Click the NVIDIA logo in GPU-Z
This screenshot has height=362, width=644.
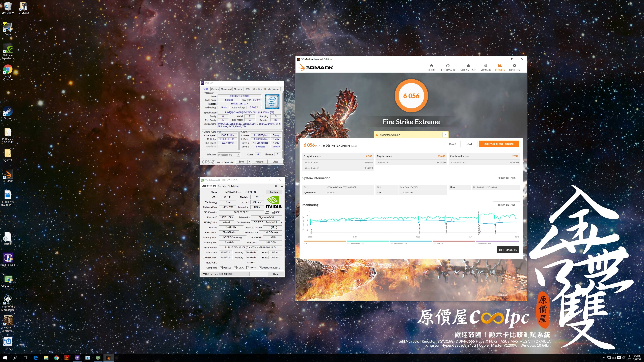click(274, 202)
